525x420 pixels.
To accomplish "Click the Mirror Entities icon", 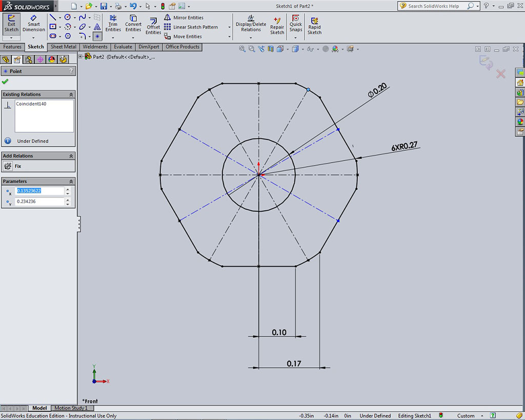I will tap(168, 17).
